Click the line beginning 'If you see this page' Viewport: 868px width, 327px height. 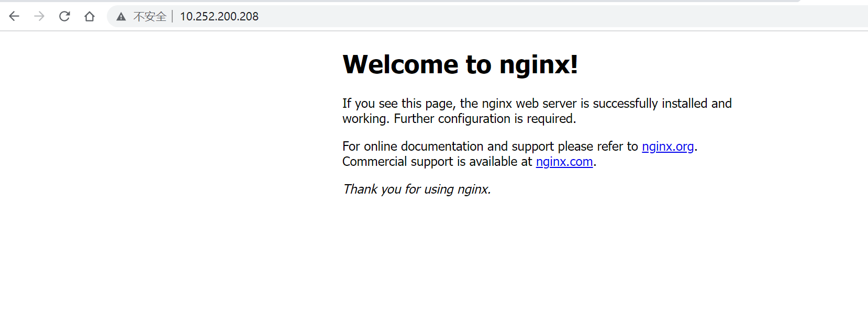[537, 104]
